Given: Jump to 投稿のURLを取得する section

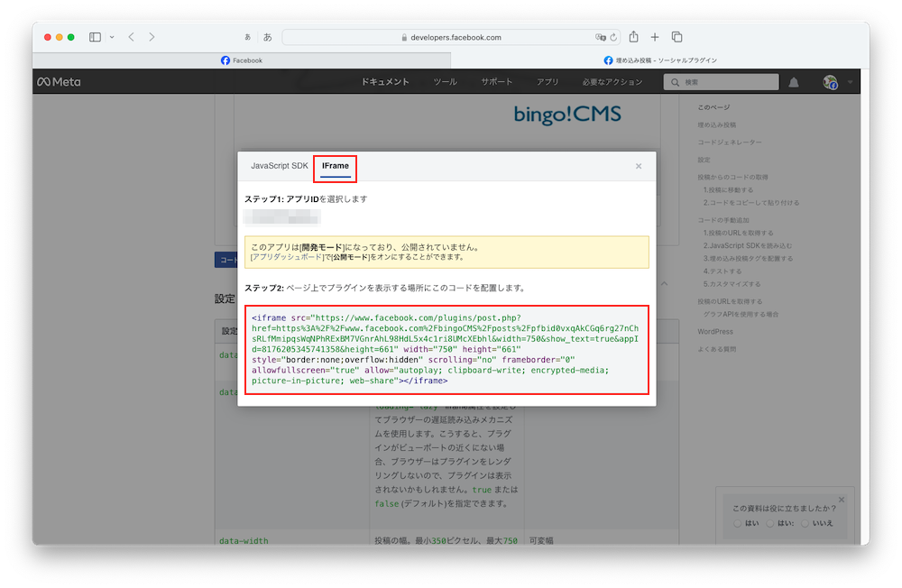Looking at the screenshot, I should coord(730,301).
